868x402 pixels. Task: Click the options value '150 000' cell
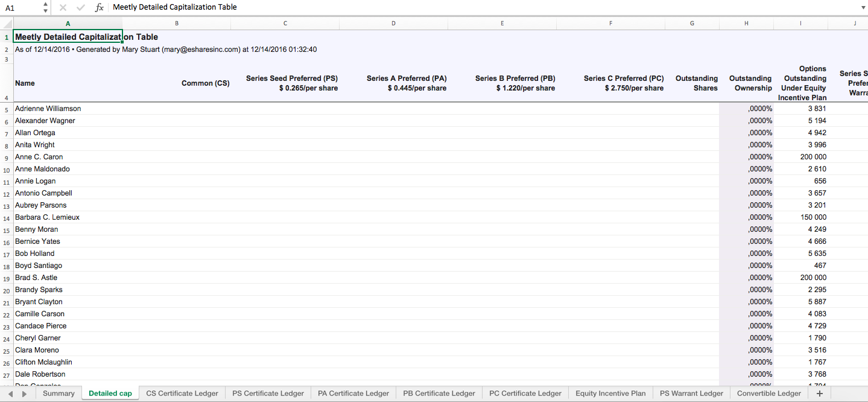pyautogui.click(x=801, y=217)
